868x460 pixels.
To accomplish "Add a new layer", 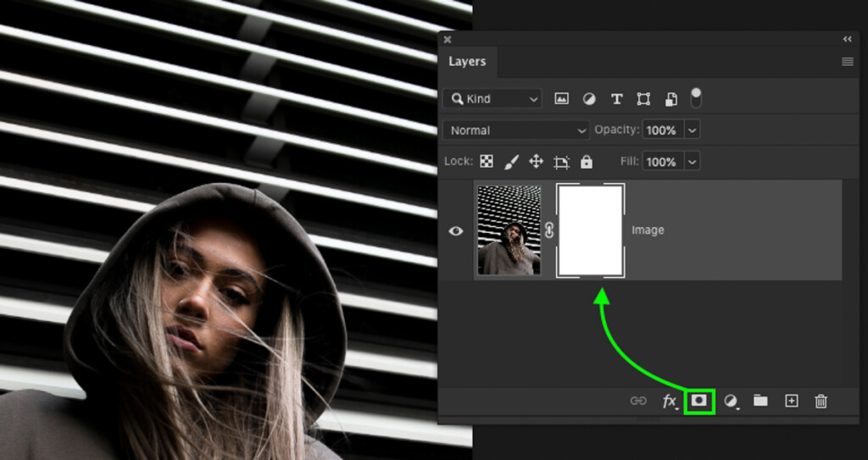I will 792,401.
